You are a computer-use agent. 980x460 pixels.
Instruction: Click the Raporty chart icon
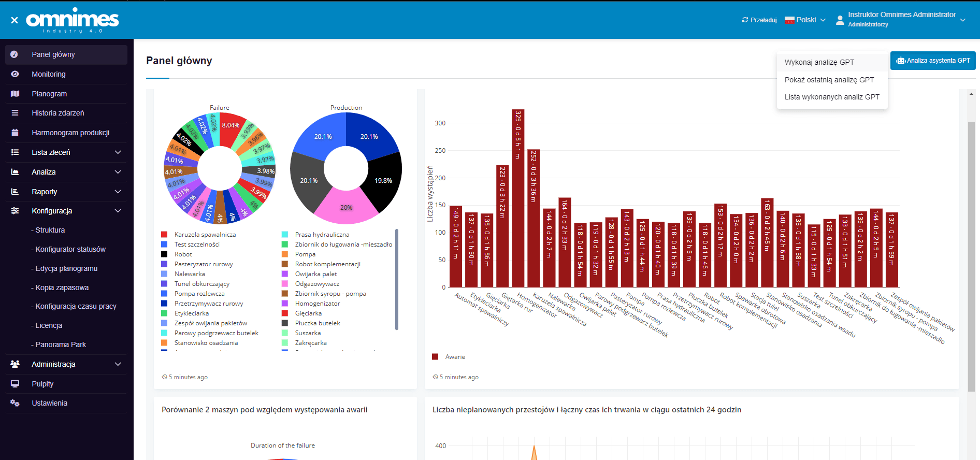(x=15, y=192)
